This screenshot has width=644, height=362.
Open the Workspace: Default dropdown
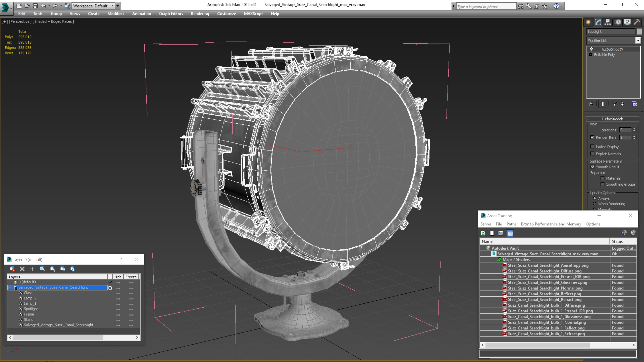93,6
